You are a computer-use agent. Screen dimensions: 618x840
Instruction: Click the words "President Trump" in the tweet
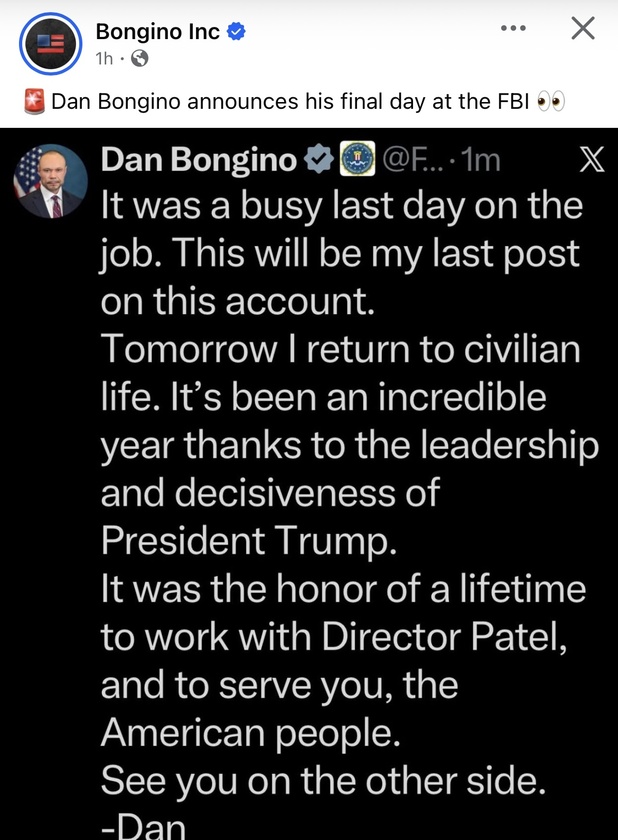click(249, 539)
